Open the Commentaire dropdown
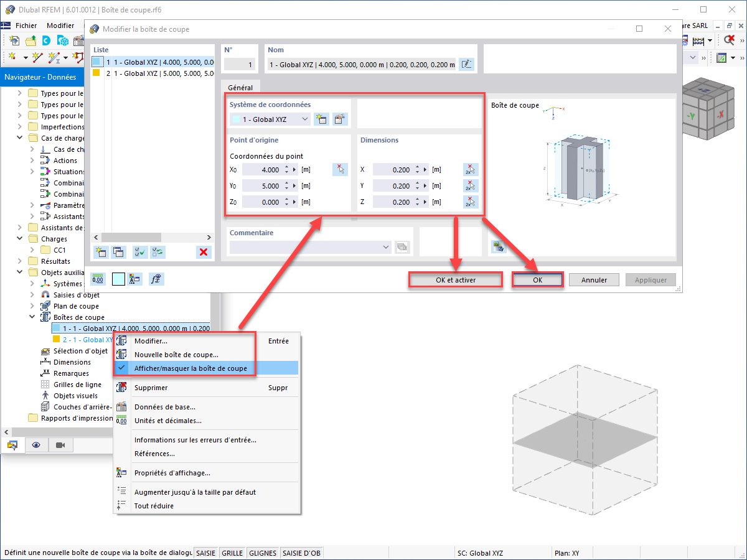The image size is (747, 560). [x=311, y=247]
